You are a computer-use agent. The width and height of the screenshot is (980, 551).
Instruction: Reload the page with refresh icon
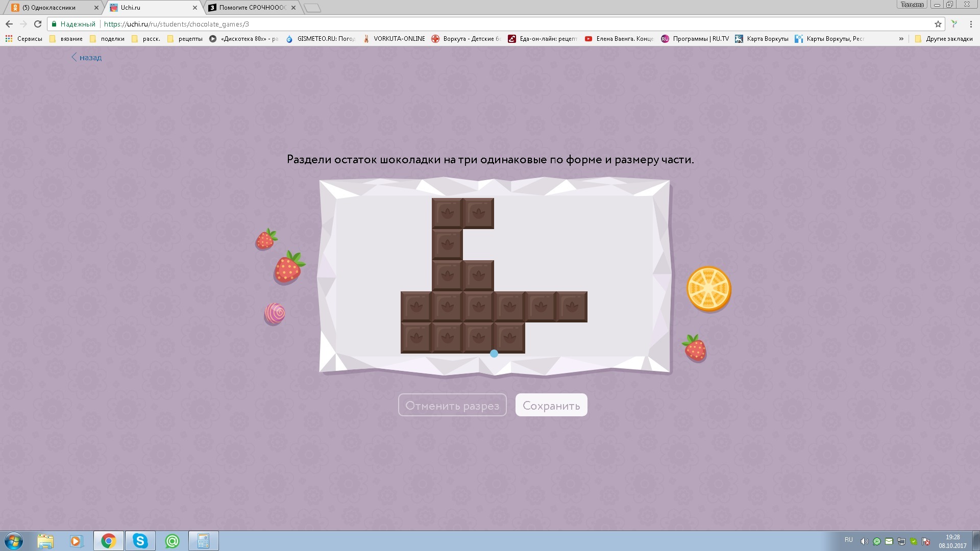click(x=37, y=24)
